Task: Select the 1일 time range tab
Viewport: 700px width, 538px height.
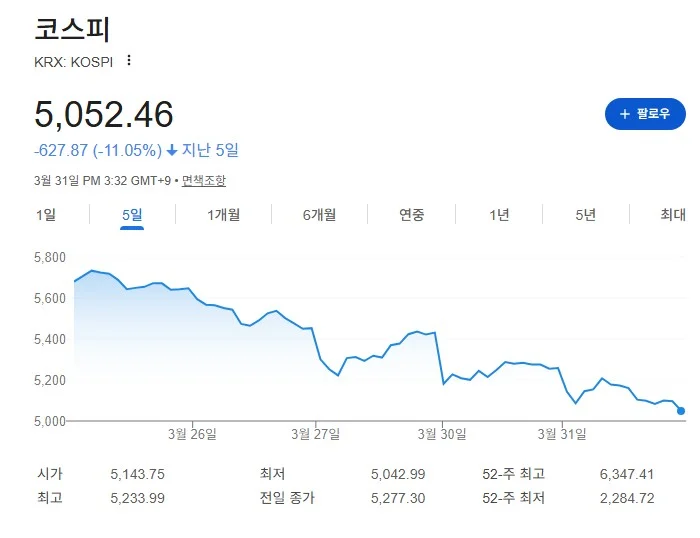Action: coord(46,215)
